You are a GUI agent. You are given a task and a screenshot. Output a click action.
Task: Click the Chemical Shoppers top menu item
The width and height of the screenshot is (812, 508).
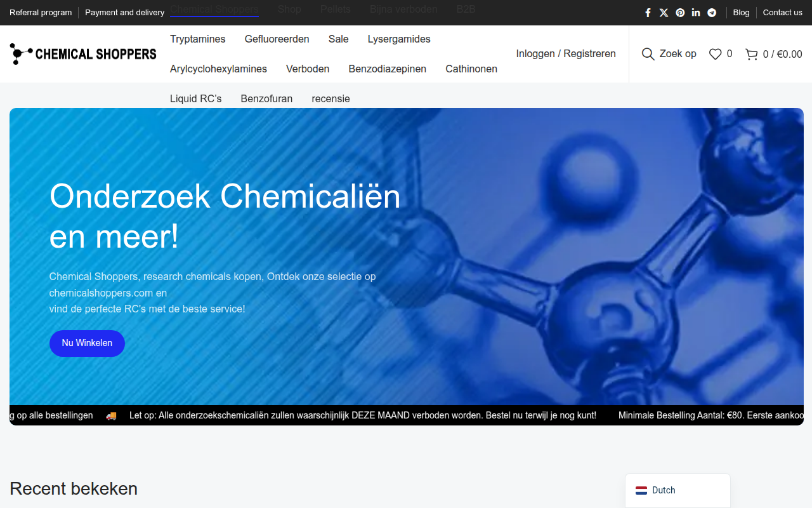pyautogui.click(x=214, y=10)
